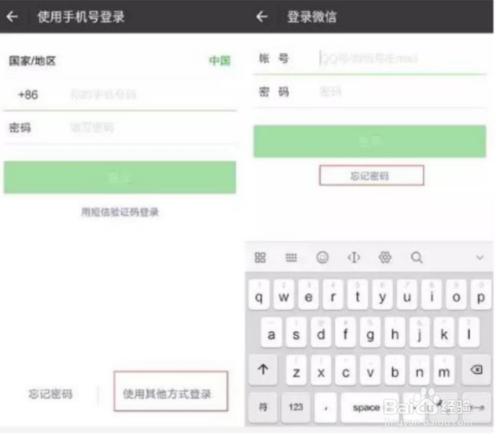Tap the space key
The height and width of the screenshot is (440, 500).
click(x=369, y=407)
